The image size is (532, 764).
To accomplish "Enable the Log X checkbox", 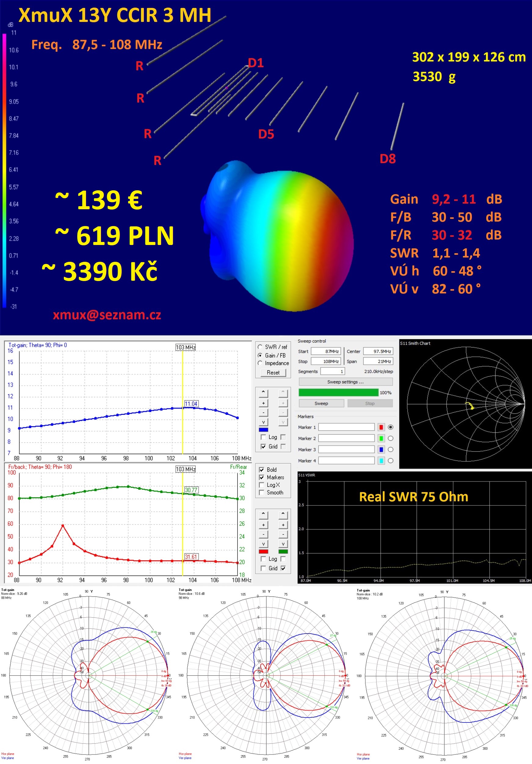I will pos(262,485).
